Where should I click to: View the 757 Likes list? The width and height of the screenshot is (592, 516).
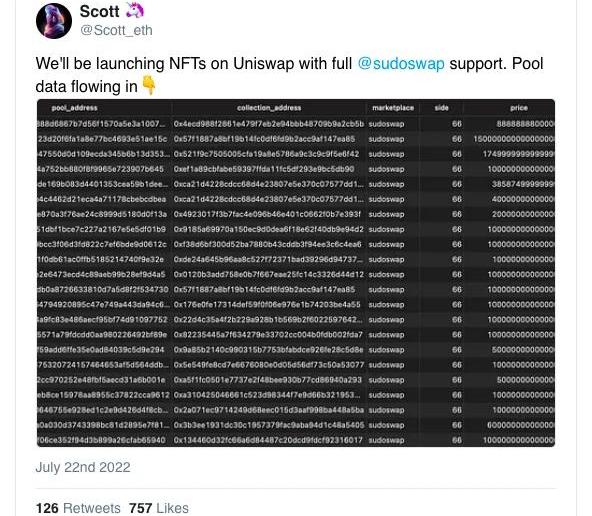coord(159,508)
